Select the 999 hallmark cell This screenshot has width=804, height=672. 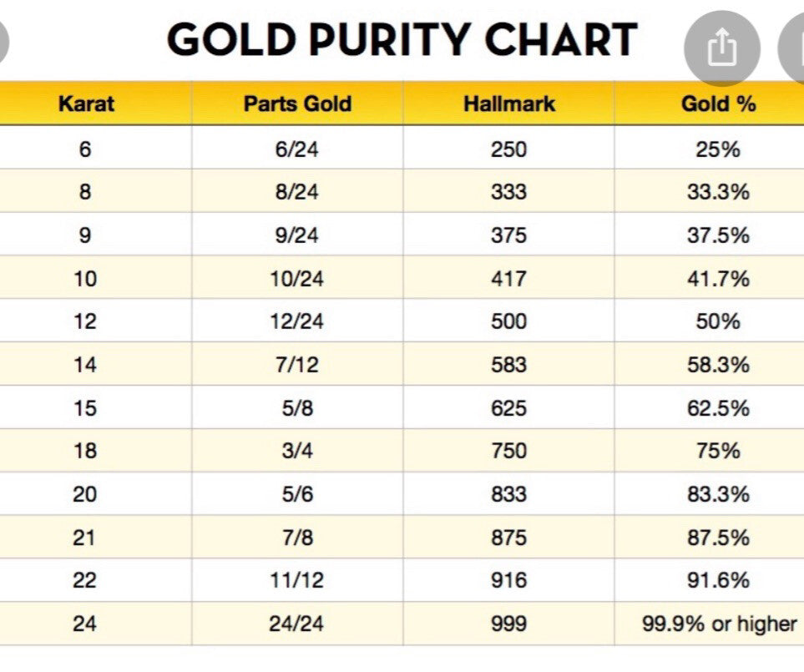pyautogui.click(x=509, y=624)
